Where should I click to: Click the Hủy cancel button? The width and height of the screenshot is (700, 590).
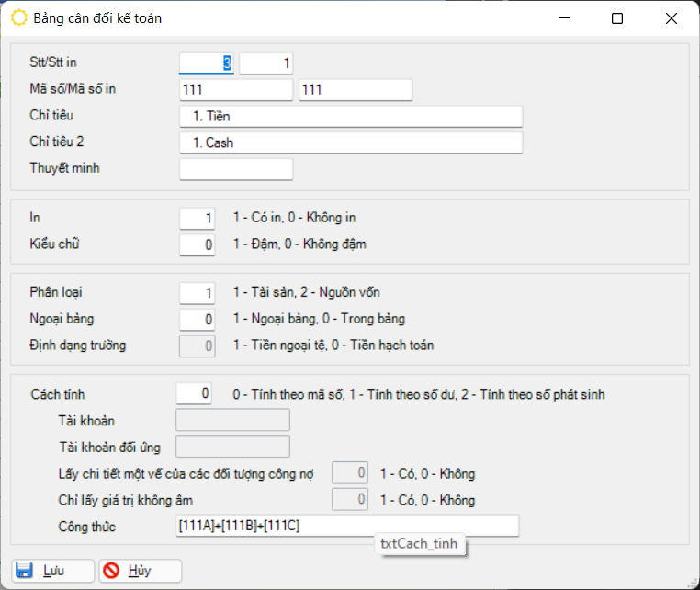(x=140, y=571)
